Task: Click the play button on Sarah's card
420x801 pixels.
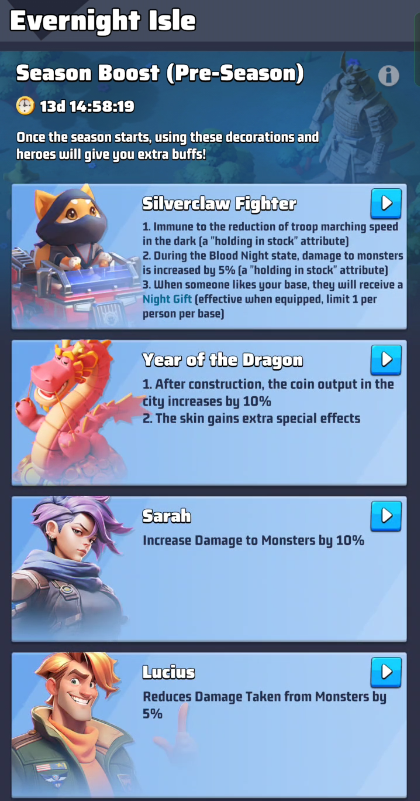Action: 386,516
